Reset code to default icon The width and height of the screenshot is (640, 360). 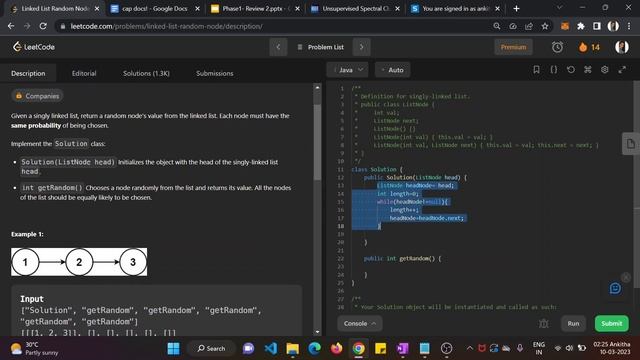(x=571, y=70)
